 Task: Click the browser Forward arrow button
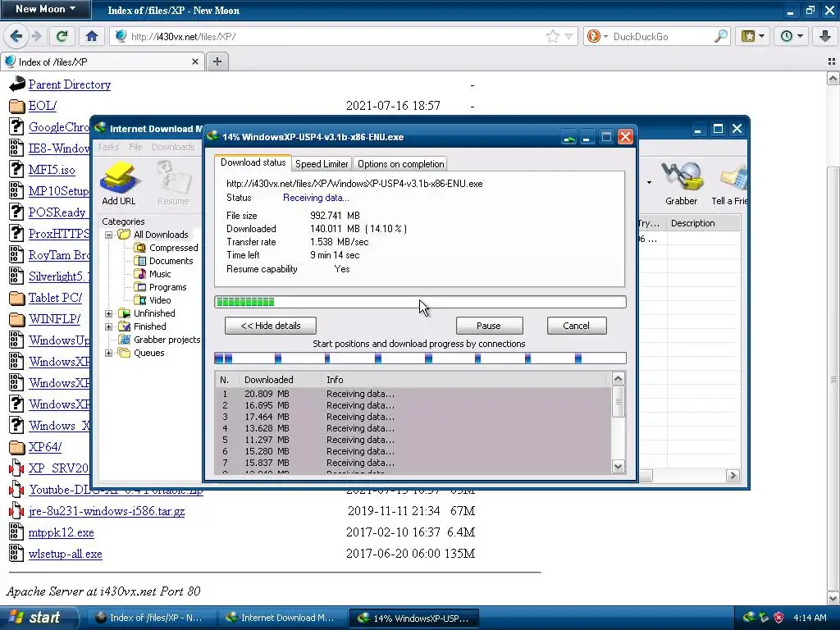[36, 36]
